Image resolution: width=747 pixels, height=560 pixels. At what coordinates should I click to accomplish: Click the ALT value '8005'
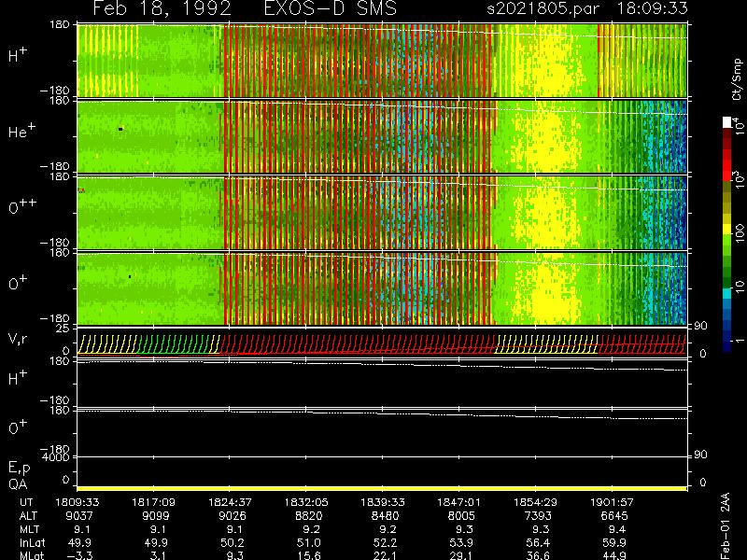point(461,516)
